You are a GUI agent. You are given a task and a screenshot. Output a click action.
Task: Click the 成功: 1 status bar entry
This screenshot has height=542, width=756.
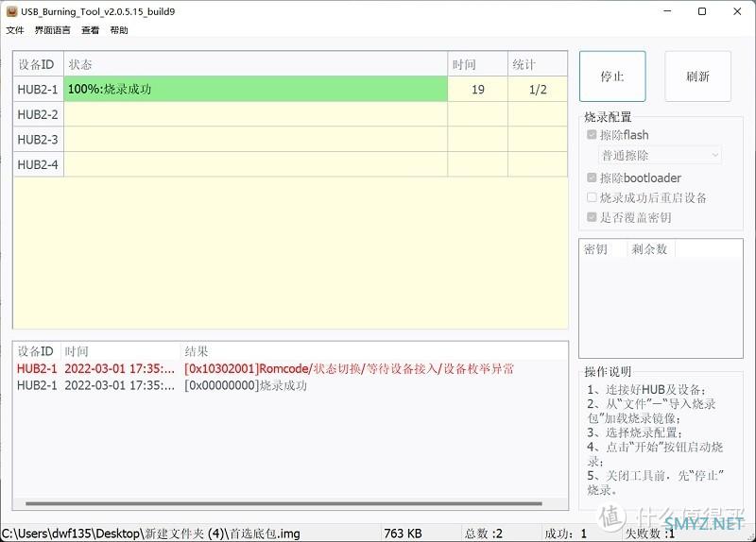[565, 534]
